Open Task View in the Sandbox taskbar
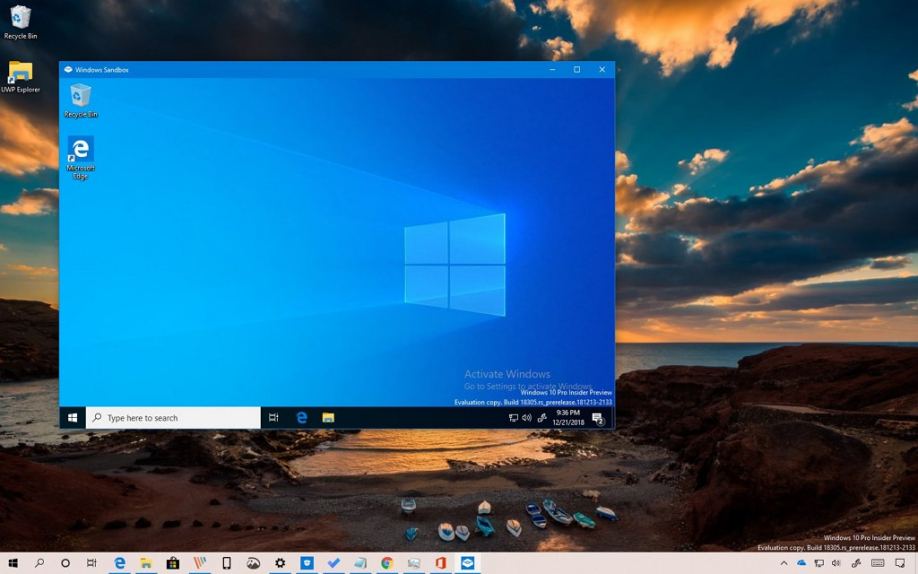 point(274,418)
